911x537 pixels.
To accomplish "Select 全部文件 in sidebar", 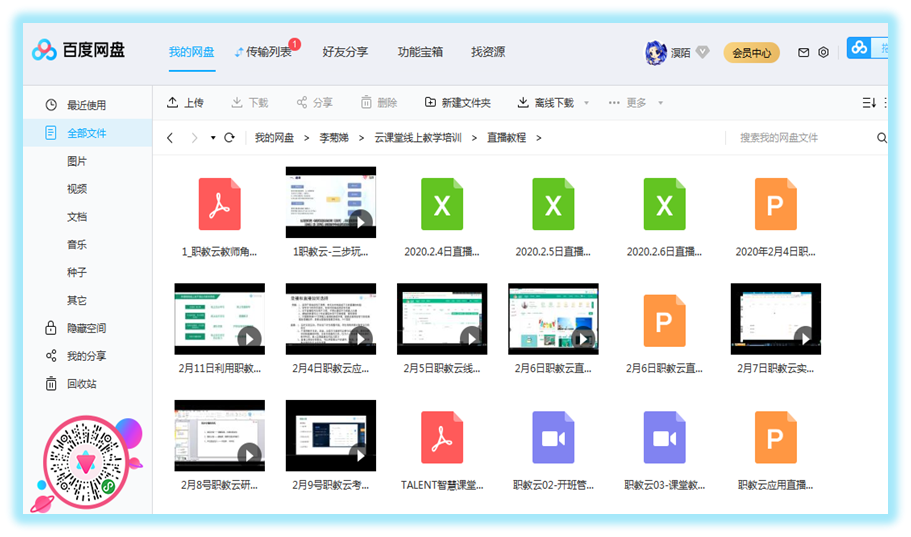I will [88, 133].
